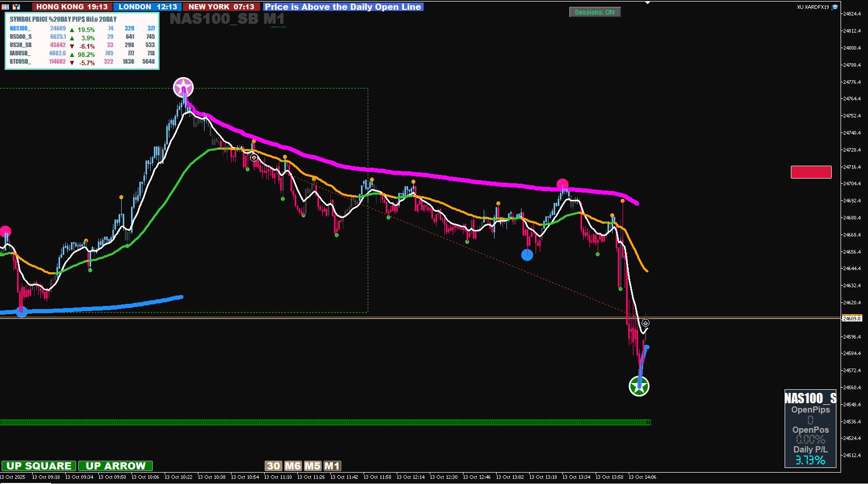The height and width of the screenshot is (484, 868).
Task: Click the XU XARDFX19 label at top right
Action: tap(813, 7)
